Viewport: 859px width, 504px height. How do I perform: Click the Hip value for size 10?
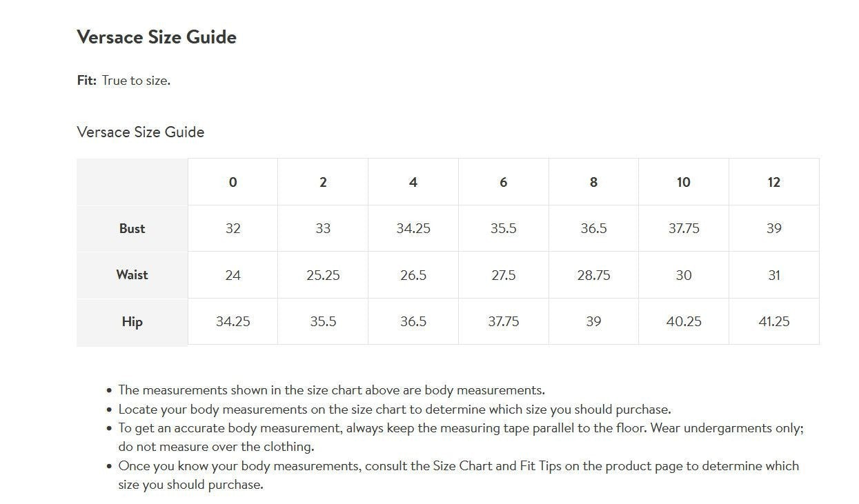[x=684, y=321]
